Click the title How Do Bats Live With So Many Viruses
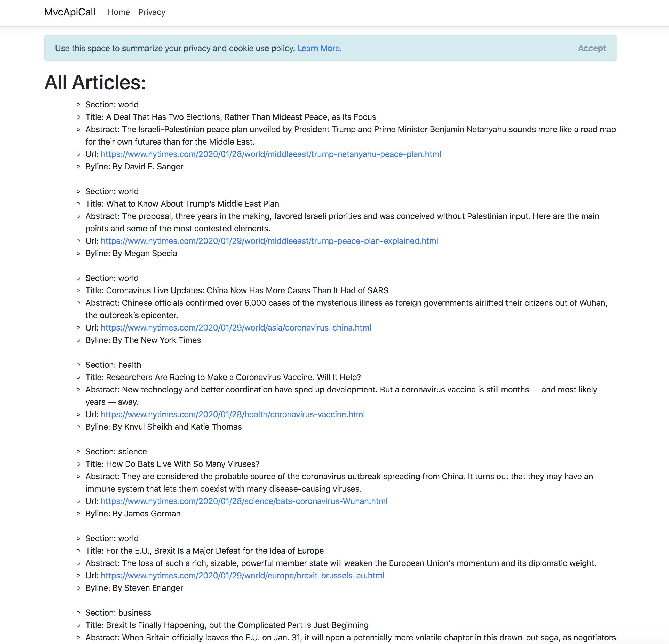Image resolution: width=669 pixels, height=644 pixels. click(x=172, y=464)
